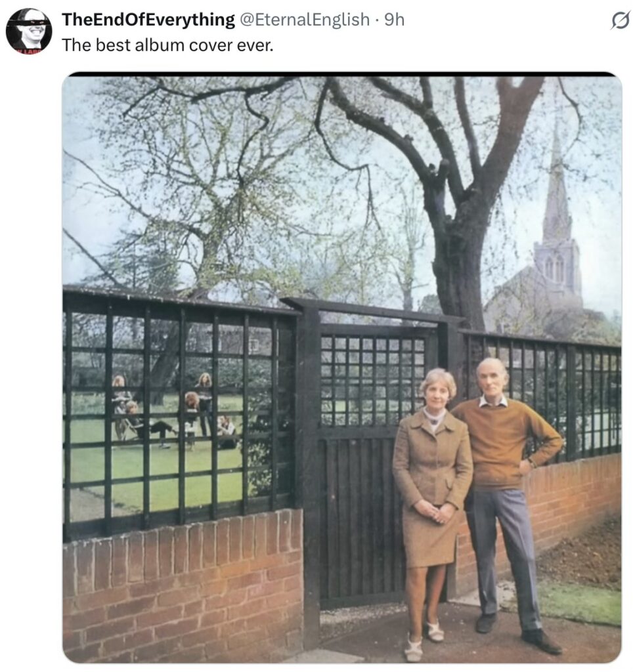Click the black trellis fence on the left
Screen dimensions: 633x672
coord(180,411)
